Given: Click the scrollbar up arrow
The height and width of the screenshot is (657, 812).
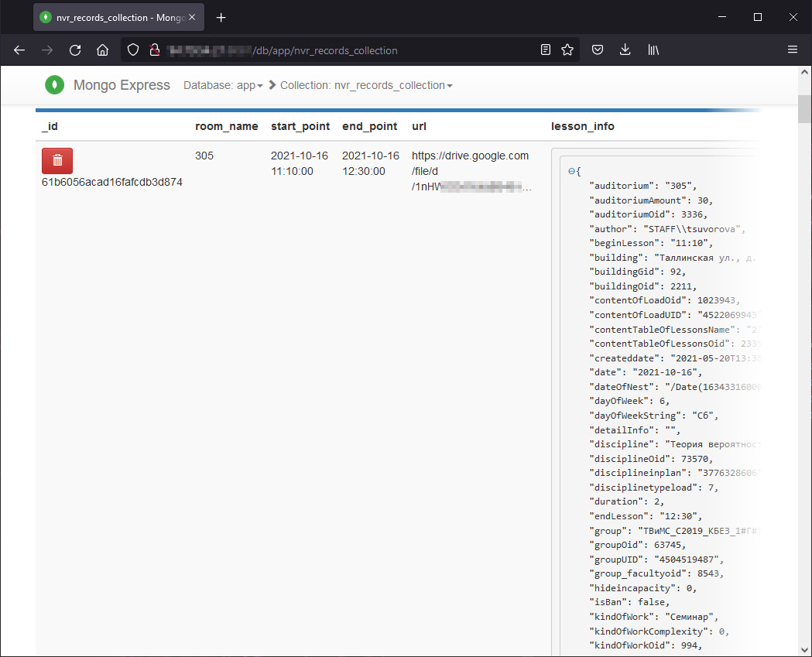Looking at the screenshot, I should click(804, 73).
